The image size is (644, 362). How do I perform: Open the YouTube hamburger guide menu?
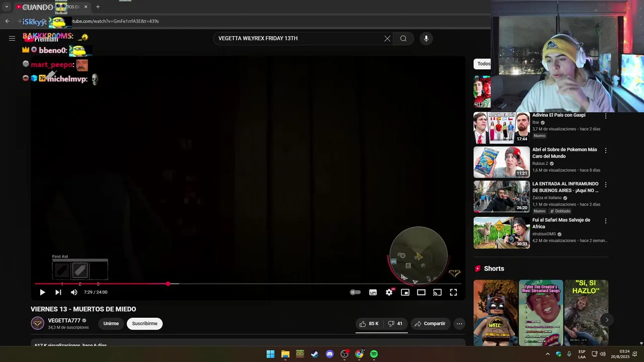pyautogui.click(x=12, y=38)
